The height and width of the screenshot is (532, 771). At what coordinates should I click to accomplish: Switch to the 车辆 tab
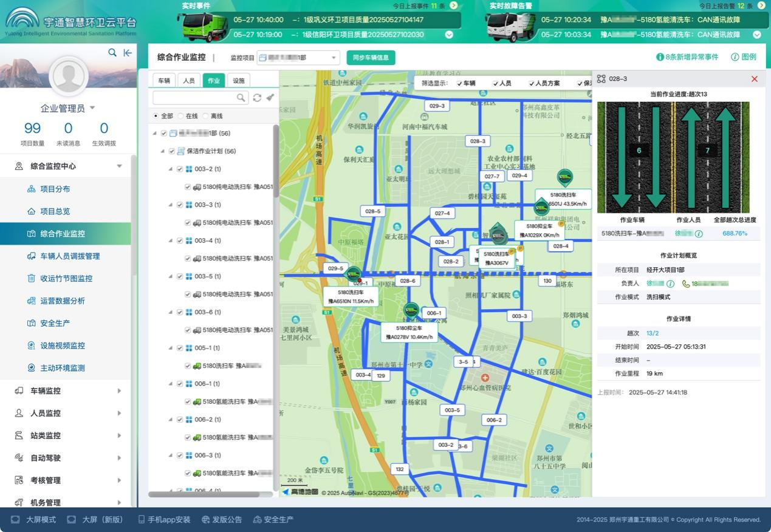[x=164, y=80]
